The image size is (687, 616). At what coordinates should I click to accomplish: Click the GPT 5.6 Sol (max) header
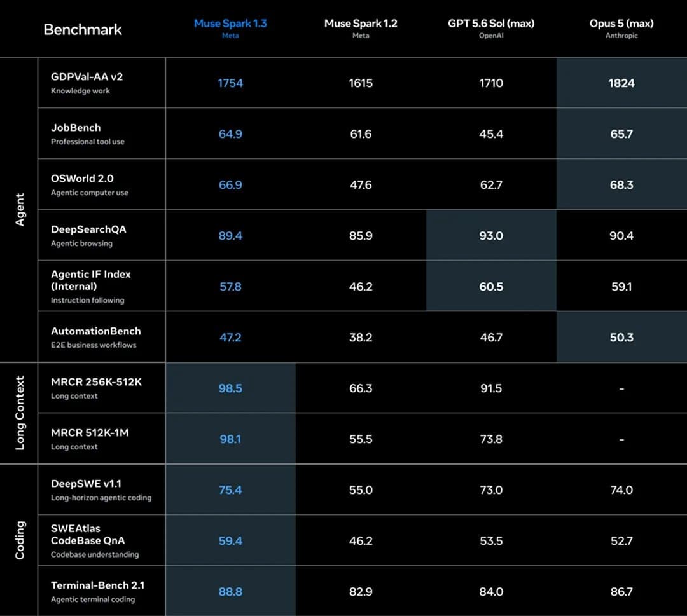tap(490, 24)
